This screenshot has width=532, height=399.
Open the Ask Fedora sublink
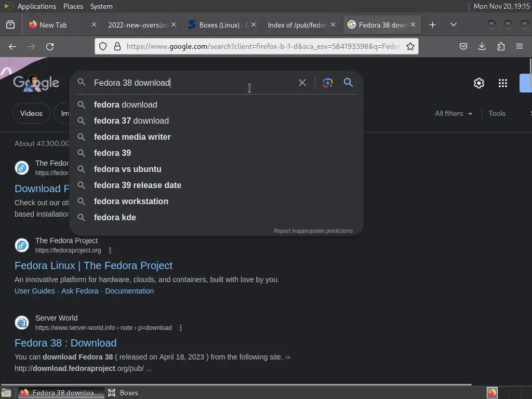(79, 291)
